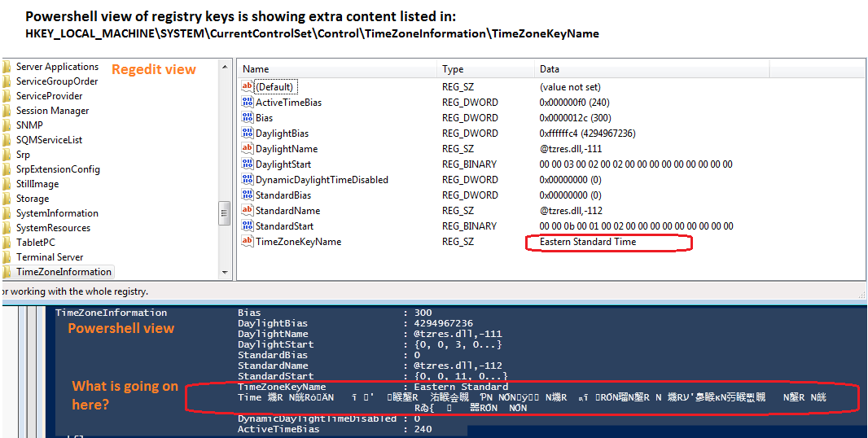Select the Server Applications registry key

pyautogui.click(x=57, y=67)
